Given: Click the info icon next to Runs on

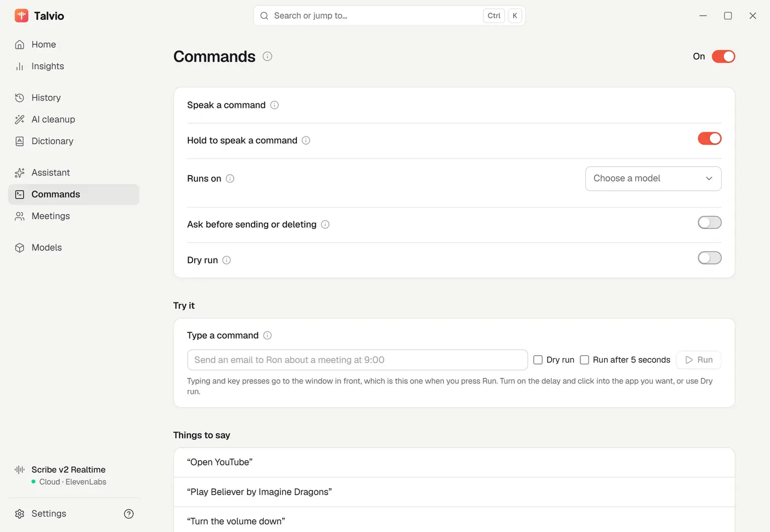Looking at the screenshot, I should point(230,178).
